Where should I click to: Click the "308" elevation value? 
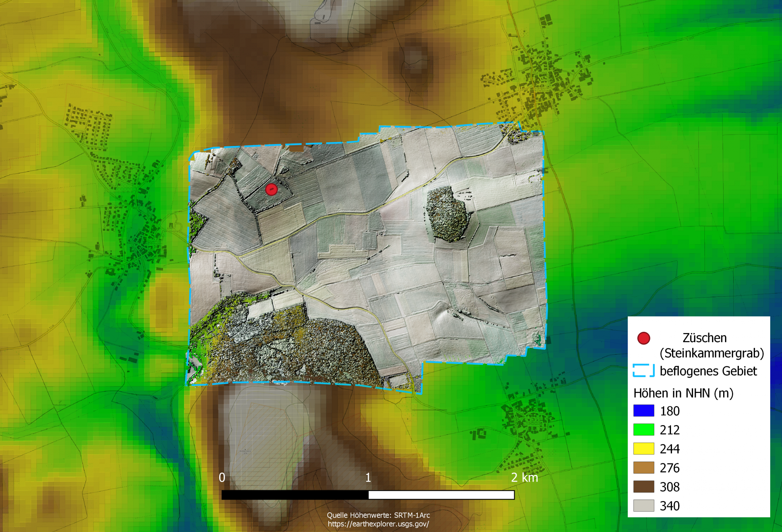670,487
